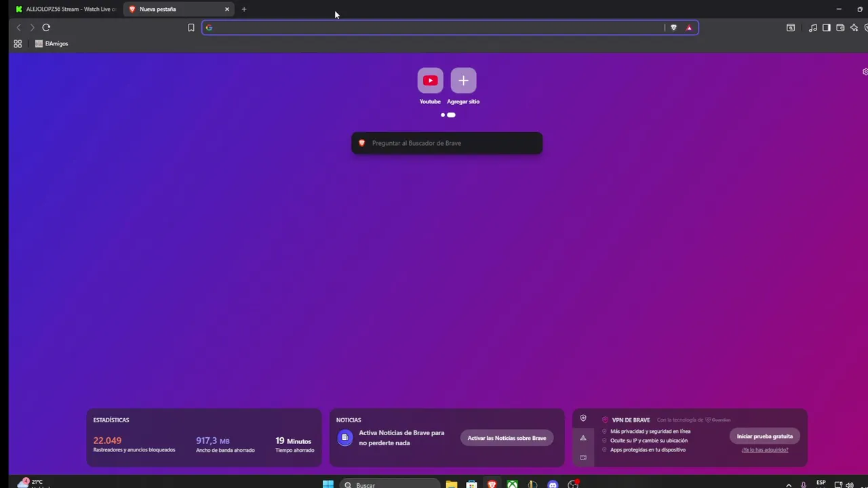Open the music playlist toolbar icon
Screen dimensions: 868x488
812,28
